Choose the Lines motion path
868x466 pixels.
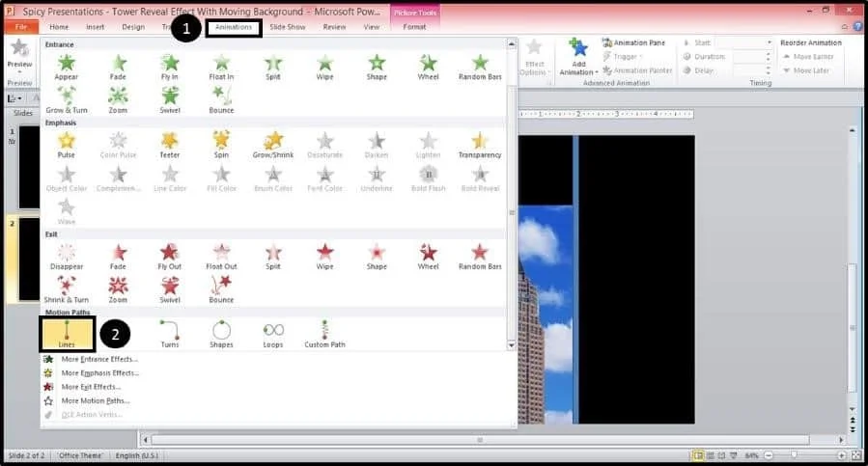67,334
